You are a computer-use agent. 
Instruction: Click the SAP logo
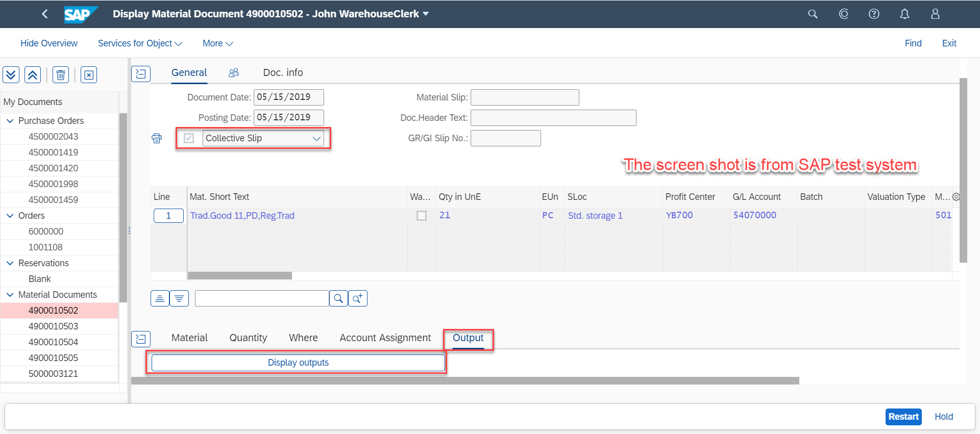80,14
